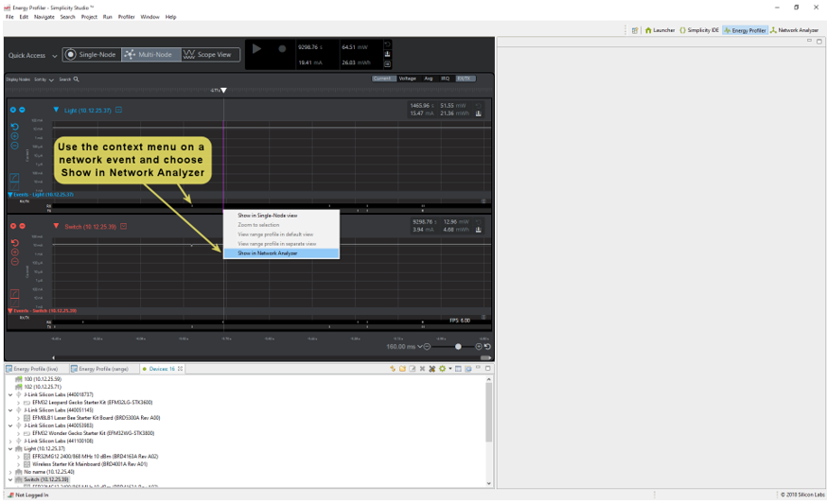This screenshot has height=504, width=827.
Task: Toggle the Avg display button
Action: click(429, 78)
